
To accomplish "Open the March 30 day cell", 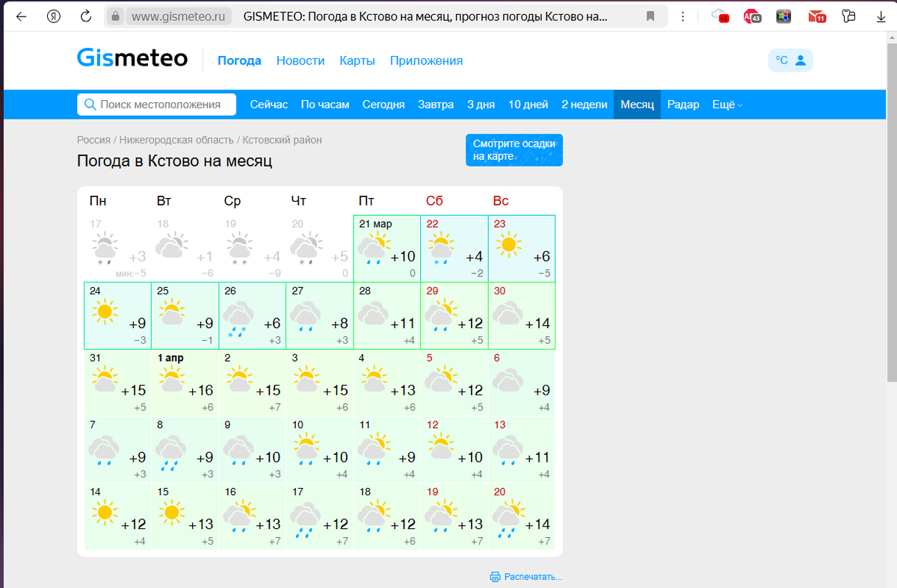I will [522, 315].
